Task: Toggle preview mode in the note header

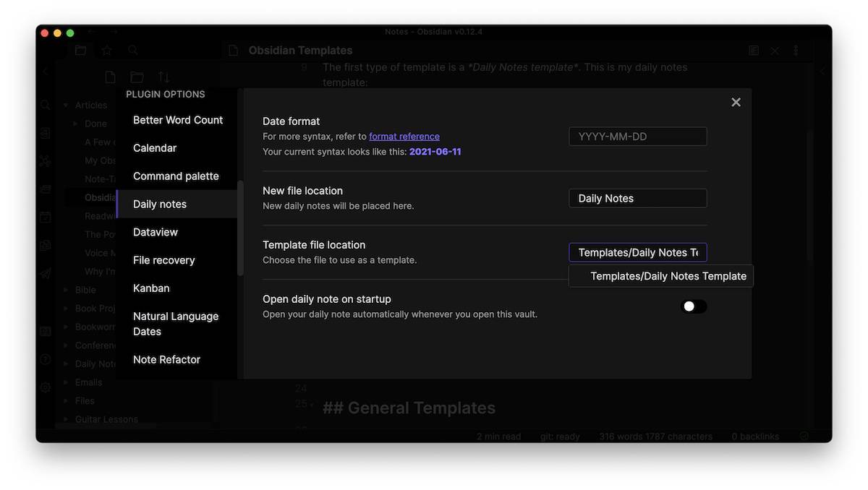Action: coord(754,51)
